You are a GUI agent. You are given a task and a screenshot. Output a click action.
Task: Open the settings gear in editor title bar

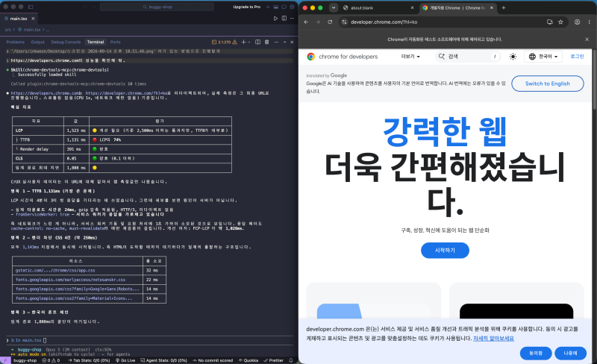coord(292,7)
